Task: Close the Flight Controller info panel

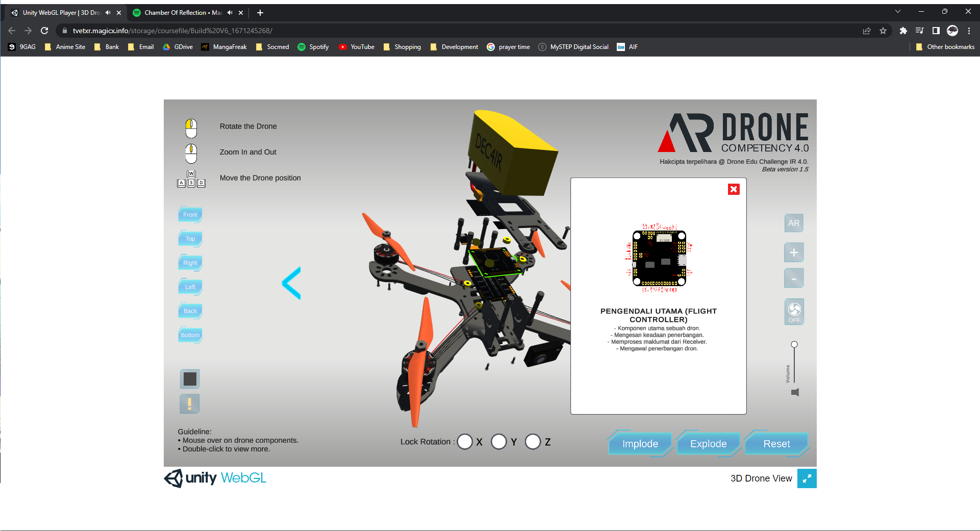Action: [734, 189]
